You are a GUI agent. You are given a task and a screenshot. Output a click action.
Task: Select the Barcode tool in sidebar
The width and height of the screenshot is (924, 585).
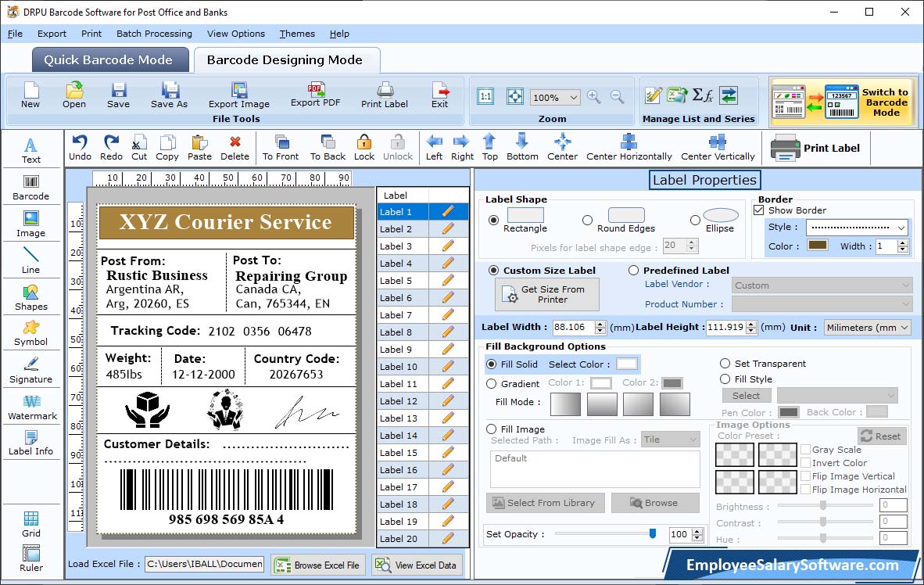click(x=31, y=188)
